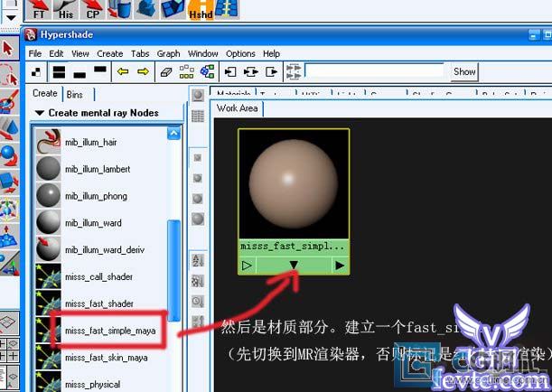Clear graph with eraser icon
Image resolution: width=552 pixels, height=392 pixels.
coord(166,72)
